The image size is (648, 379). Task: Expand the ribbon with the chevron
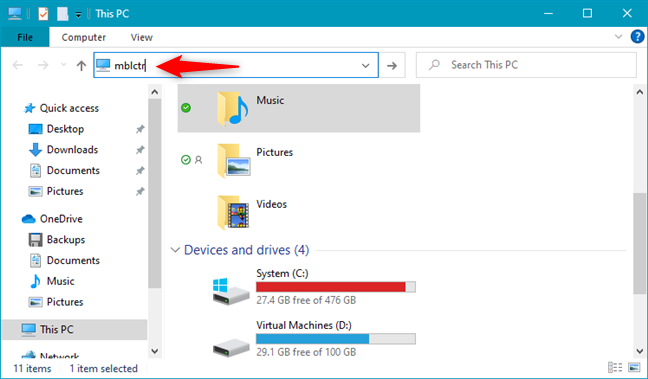[x=618, y=36]
